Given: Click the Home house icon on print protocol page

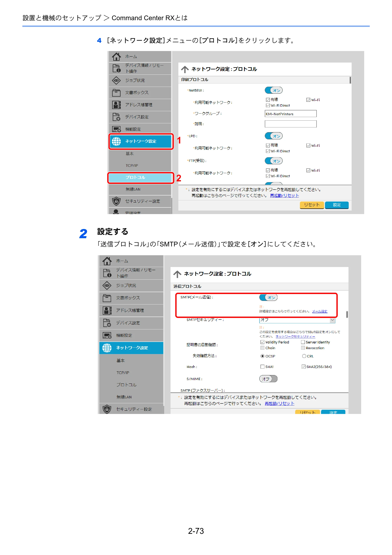Looking at the screenshot, I should pos(116,57).
